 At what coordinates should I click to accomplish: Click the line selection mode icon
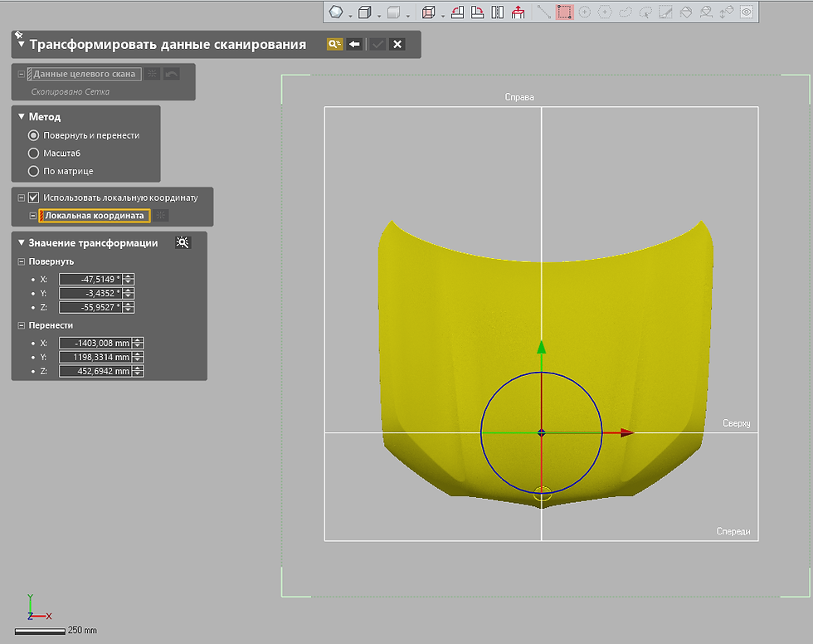pyautogui.click(x=543, y=12)
